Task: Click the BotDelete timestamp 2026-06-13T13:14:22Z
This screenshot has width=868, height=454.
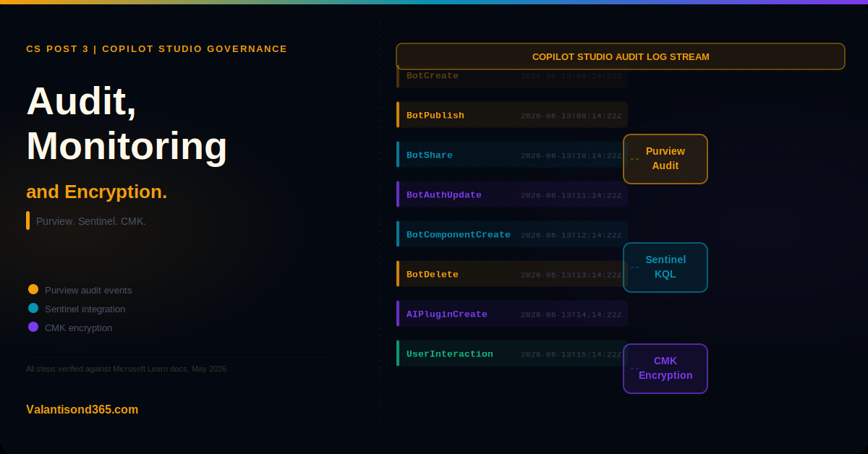Action: (571, 275)
